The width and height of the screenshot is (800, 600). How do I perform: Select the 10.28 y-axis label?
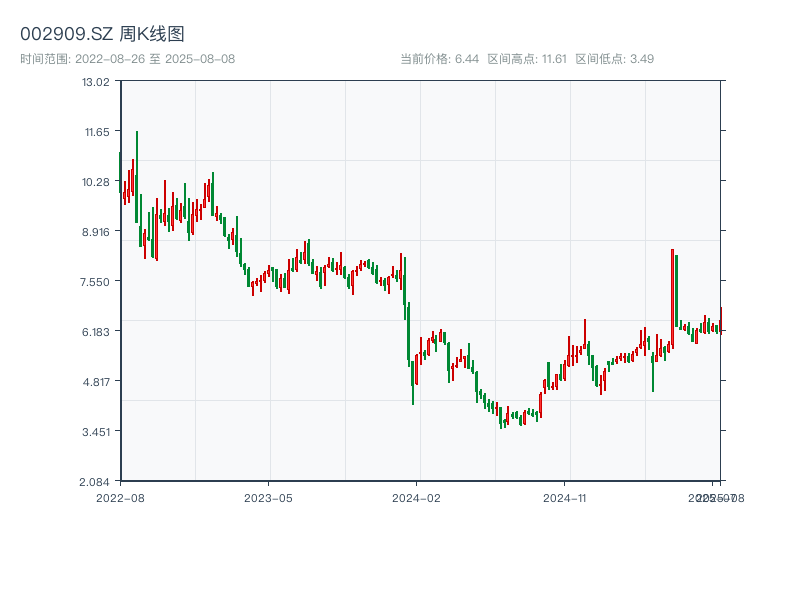point(96,182)
